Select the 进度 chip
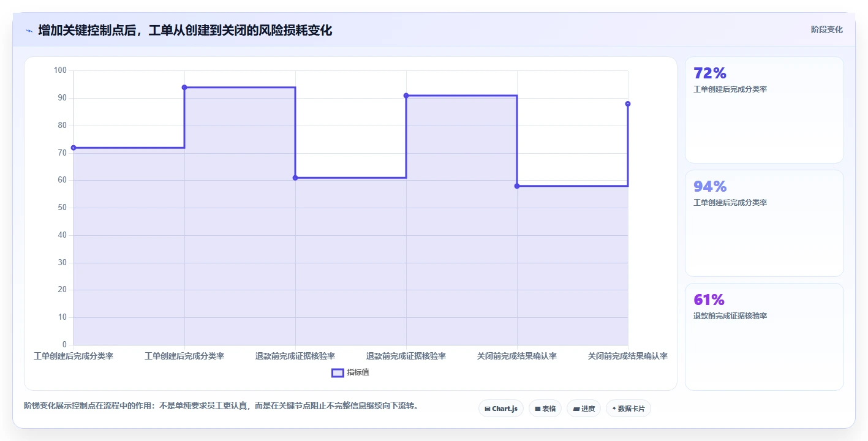The image size is (868, 441). 584,409
